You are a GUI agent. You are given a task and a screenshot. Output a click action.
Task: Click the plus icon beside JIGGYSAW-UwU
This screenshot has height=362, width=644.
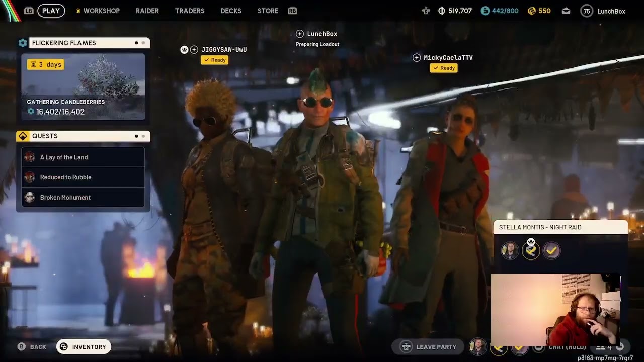pyautogui.click(x=194, y=50)
